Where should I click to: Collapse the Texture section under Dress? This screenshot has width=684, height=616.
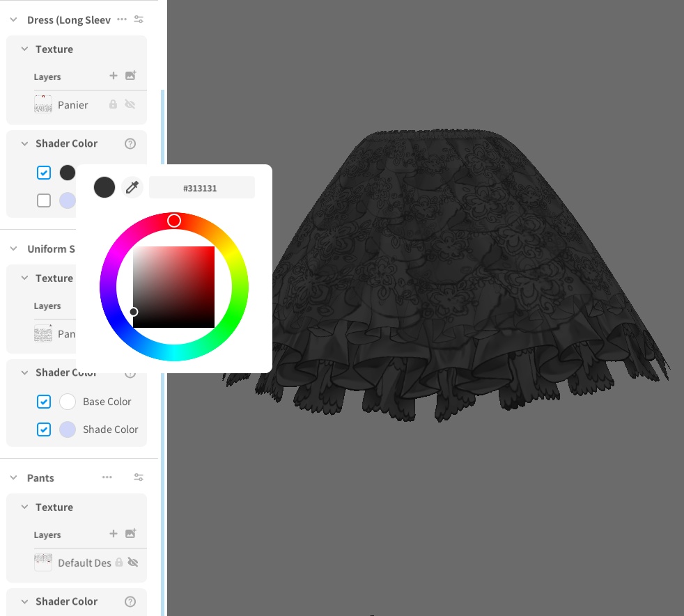(24, 49)
